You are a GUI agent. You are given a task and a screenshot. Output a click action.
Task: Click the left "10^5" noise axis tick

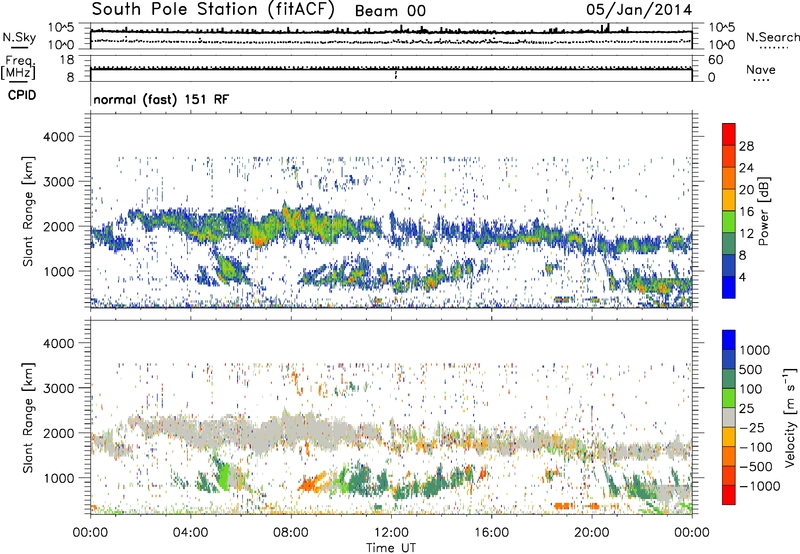(62, 28)
